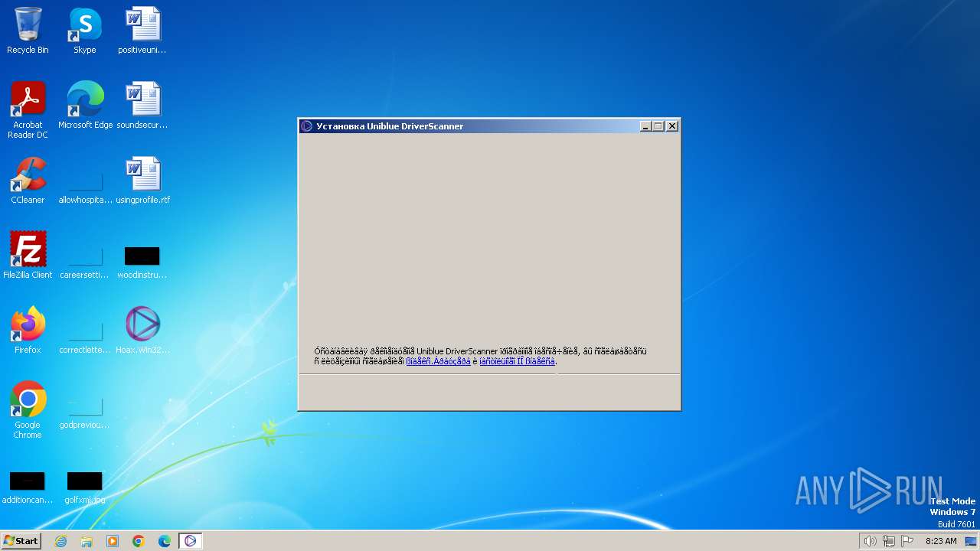980x551 pixels.
Task: Launch Google Chrome desktop shortcut
Action: pyautogui.click(x=28, y=410)
